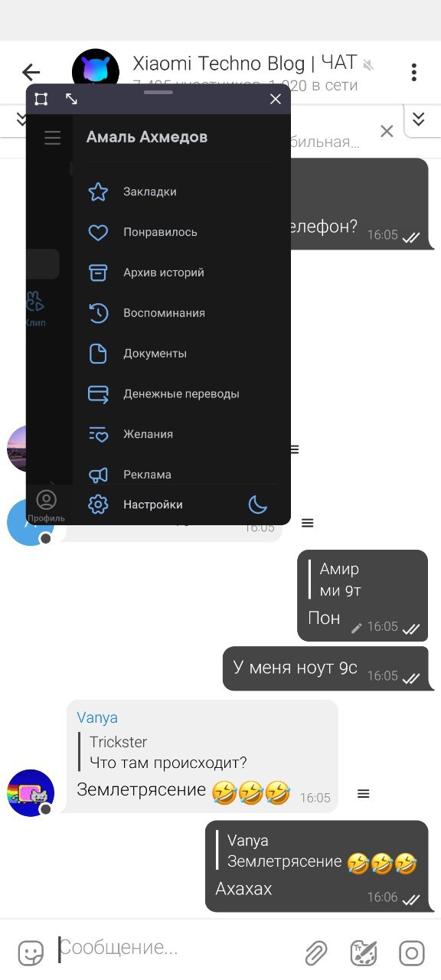Open the Закладки bookmarks star item

(98, 191)
